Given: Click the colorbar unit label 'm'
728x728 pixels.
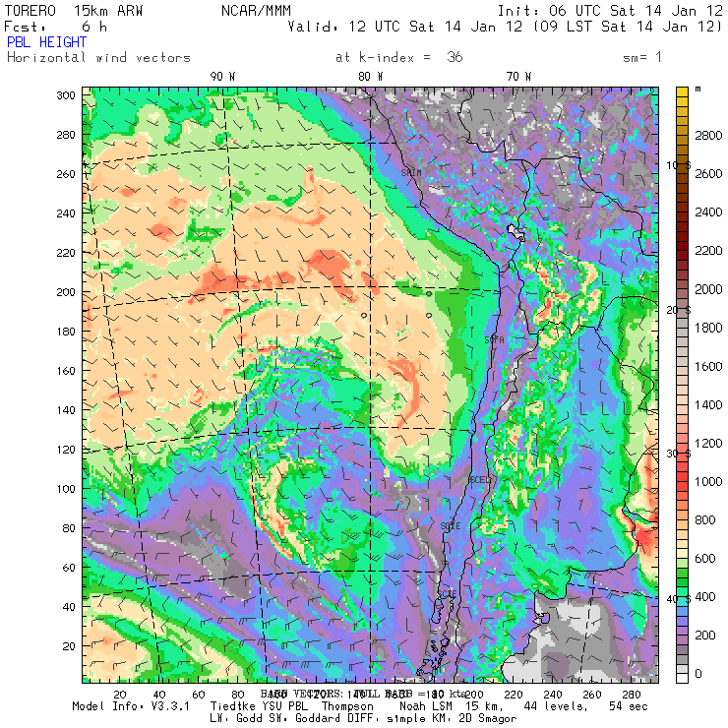Looking at the screenshot, I should pyautogui.click(x=698, y=89).
